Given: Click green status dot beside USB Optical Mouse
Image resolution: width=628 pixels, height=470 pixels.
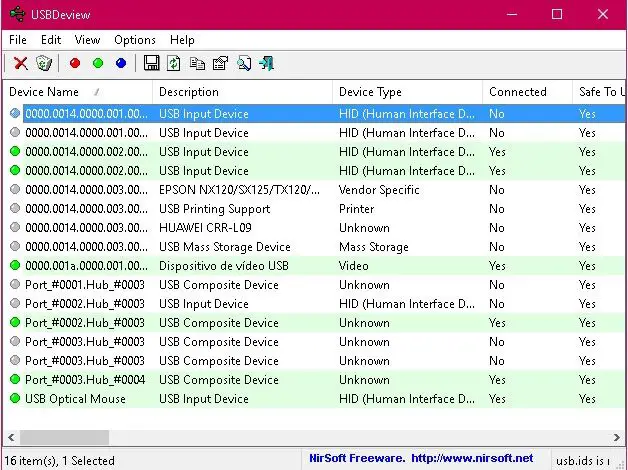Looking at the screenshot, I should pyautogui.click(x=15, y=398).
